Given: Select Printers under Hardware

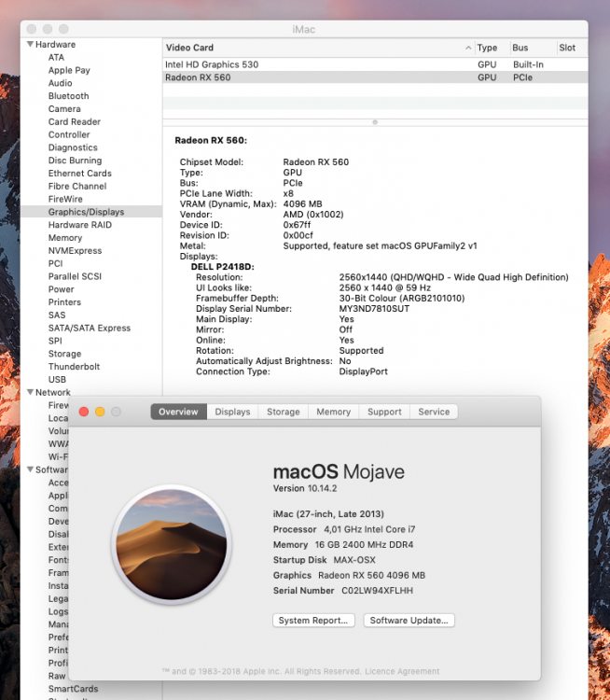Looking at the screenshot, I should coord(64,302).
